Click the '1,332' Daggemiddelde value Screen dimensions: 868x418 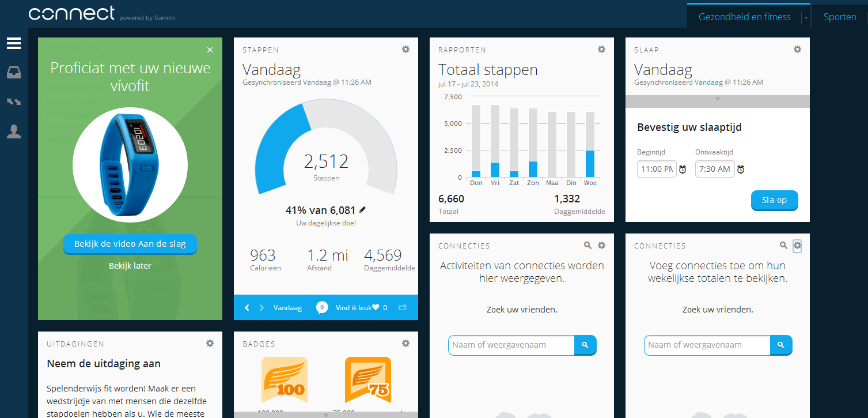567,199
